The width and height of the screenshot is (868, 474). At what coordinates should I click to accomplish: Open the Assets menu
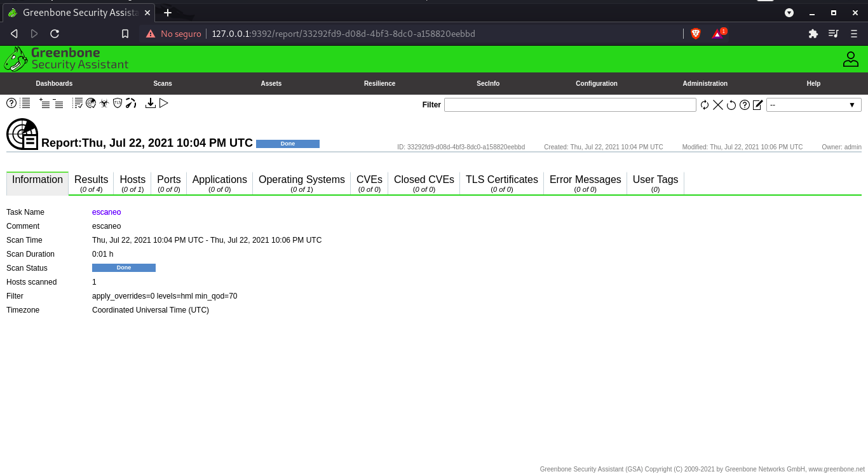(271, 83)
